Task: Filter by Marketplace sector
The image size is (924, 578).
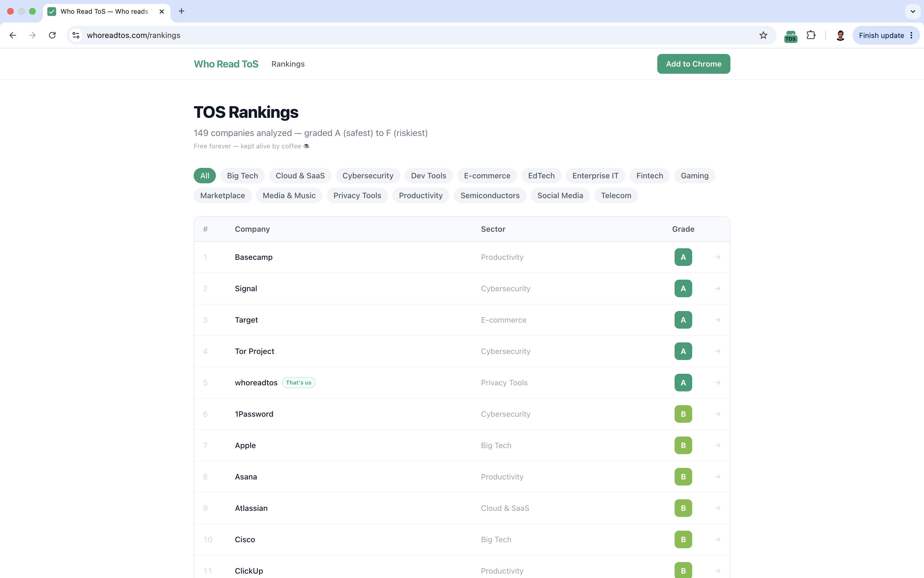Action: (x=222, y=195)
